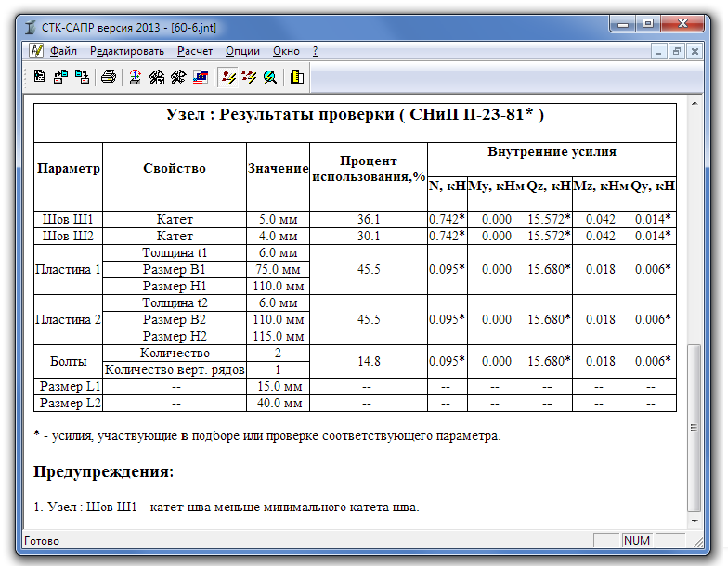Click the yellow ruler icon in the toolbar
The height and width of the screenshot is (566, 728).
(297, 77)
